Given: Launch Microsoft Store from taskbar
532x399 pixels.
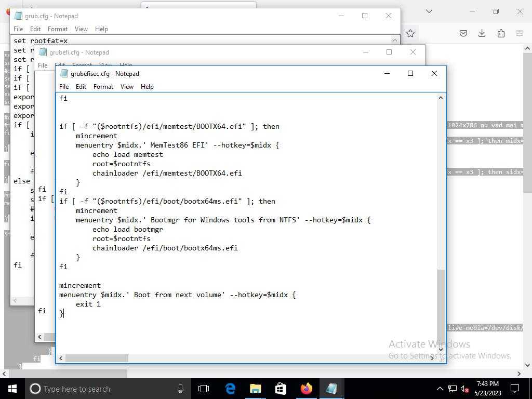Looking at the screenshot, I should point(281,389).
